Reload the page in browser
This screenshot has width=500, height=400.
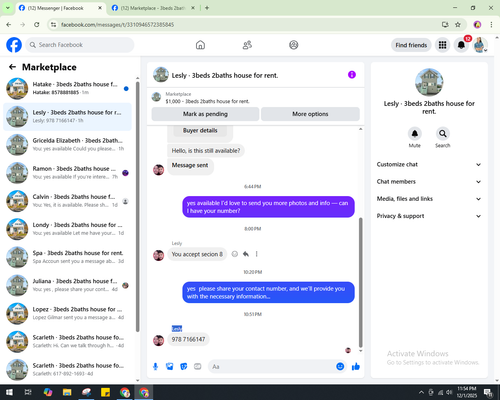point(37,24)
